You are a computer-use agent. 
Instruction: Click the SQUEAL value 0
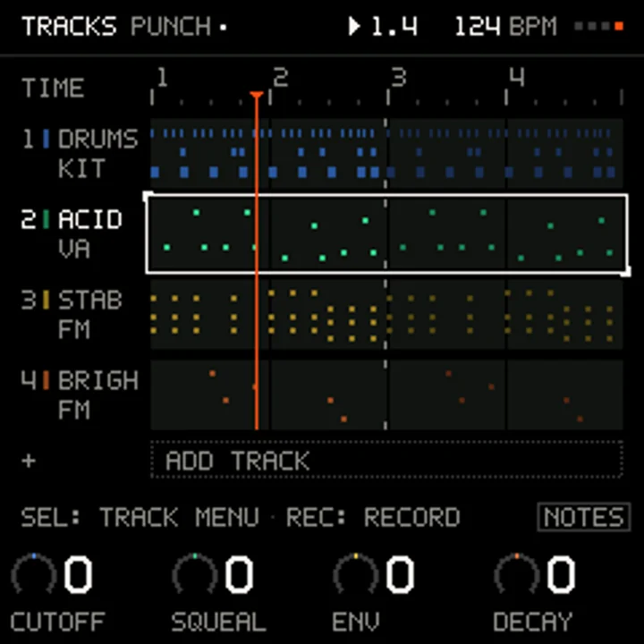[239, 574]
